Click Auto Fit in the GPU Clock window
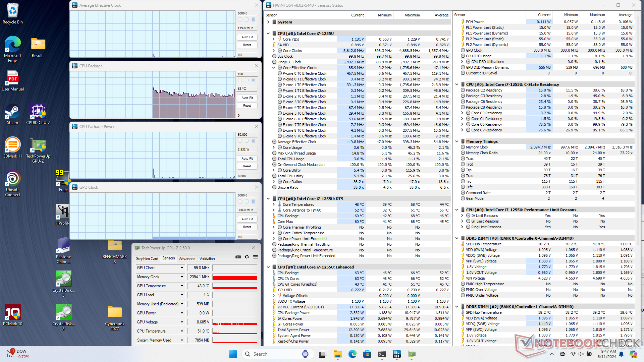Image resolution: width=644 pixels, height=362 pixels. [247, 219]
